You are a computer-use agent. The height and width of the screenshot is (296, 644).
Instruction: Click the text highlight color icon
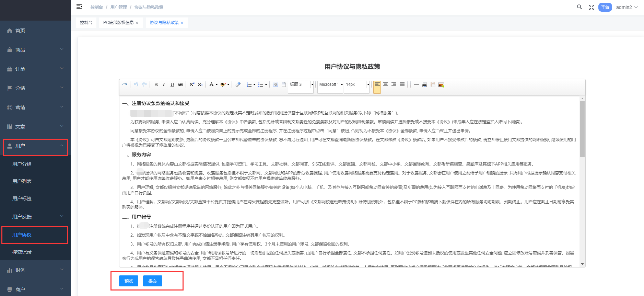(223, 84)
